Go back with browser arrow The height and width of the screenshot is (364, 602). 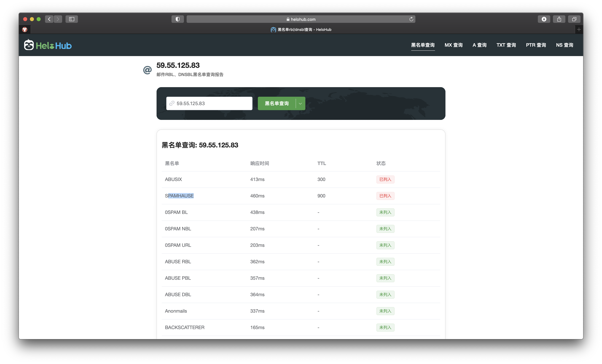tap(49, 19)
